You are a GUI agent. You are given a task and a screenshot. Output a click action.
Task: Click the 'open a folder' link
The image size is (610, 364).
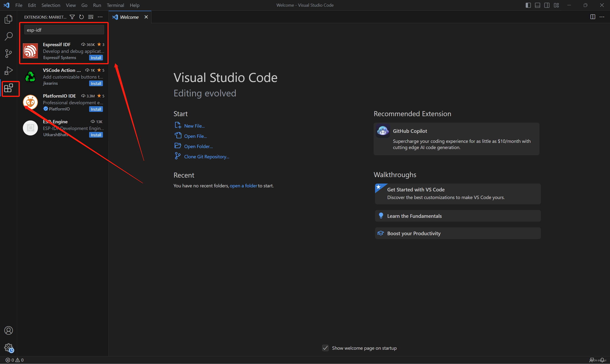(244, 186)
